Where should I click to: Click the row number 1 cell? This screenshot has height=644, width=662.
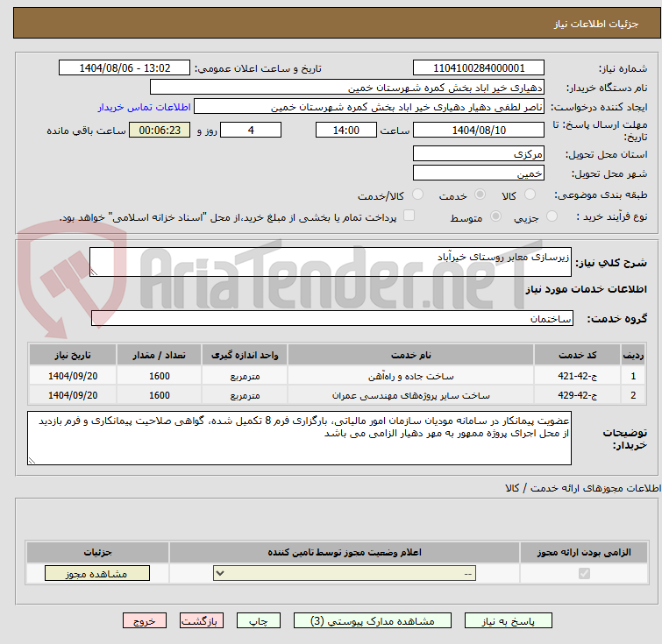pyautogui.click(x=633, y=376)
